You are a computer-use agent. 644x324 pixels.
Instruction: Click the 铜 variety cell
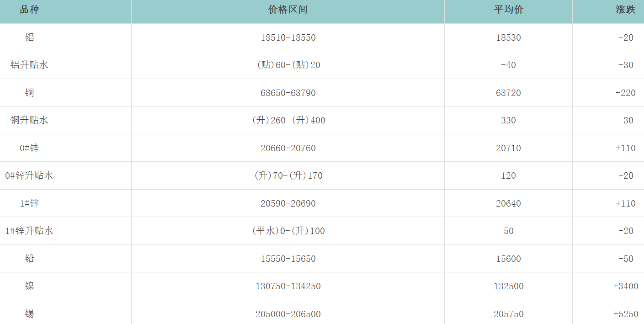[29, 93]
